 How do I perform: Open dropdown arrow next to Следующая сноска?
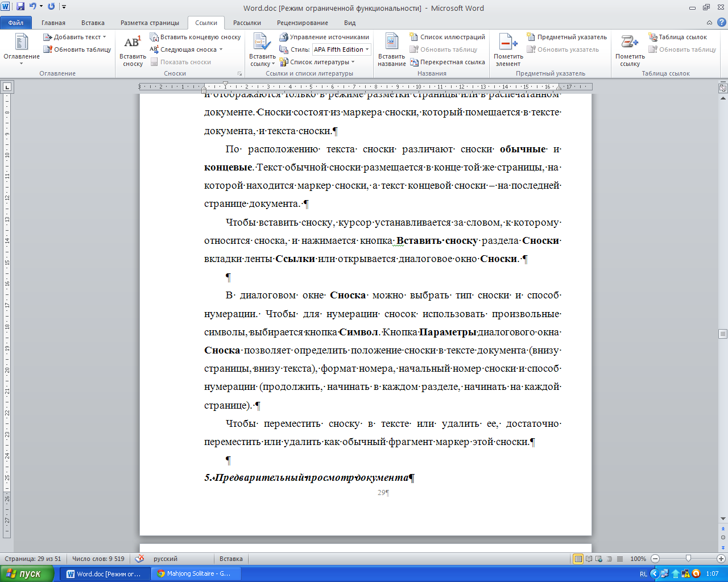pyautogui.click(x=221, y=49)
